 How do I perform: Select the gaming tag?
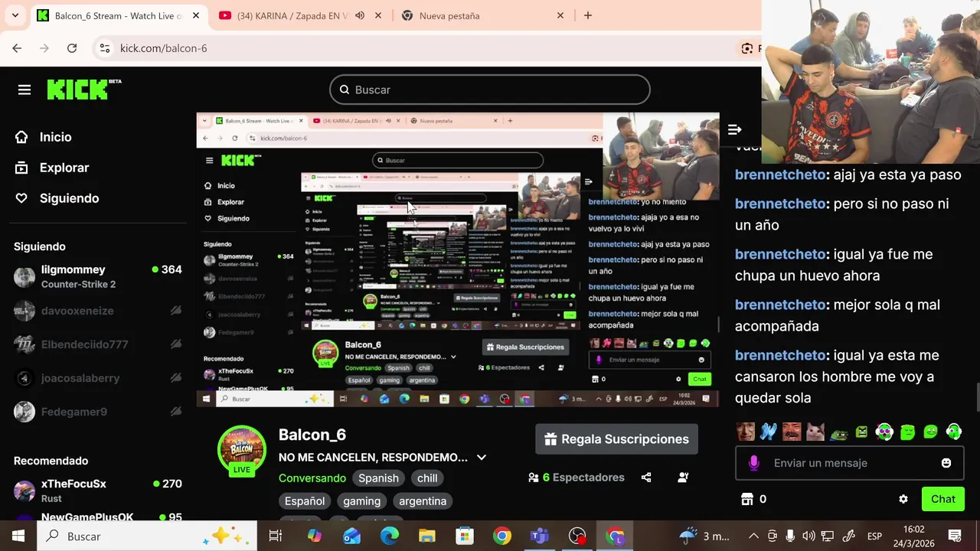[361, 501]
